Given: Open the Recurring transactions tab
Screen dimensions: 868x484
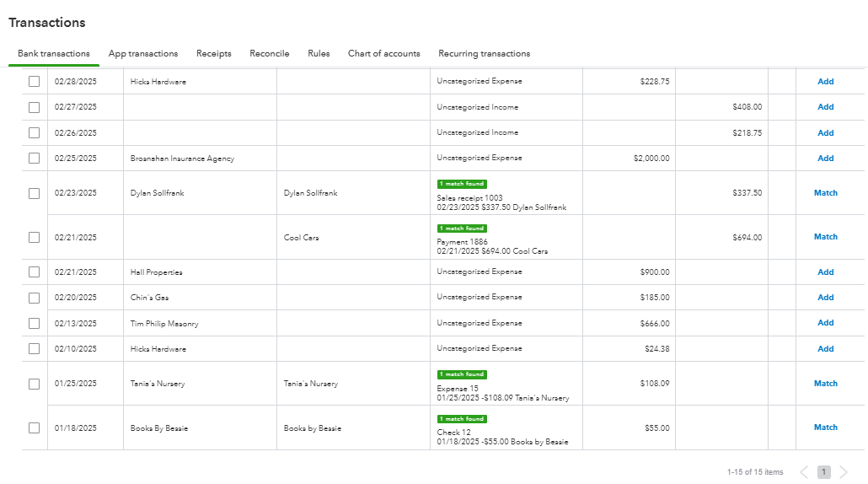Looking at the screenshot, I should pyautogui.click(x=484, y=54).
